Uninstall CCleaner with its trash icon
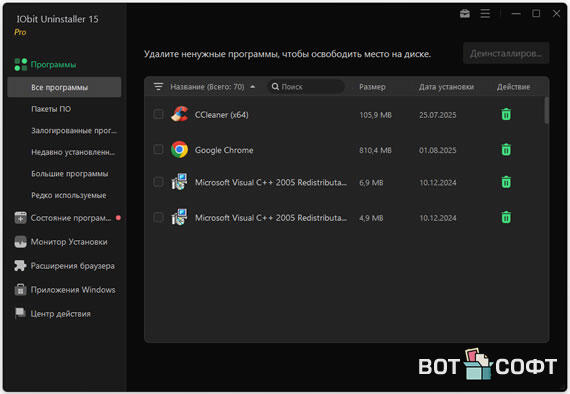The image size is (570, 394). (506, 114)
